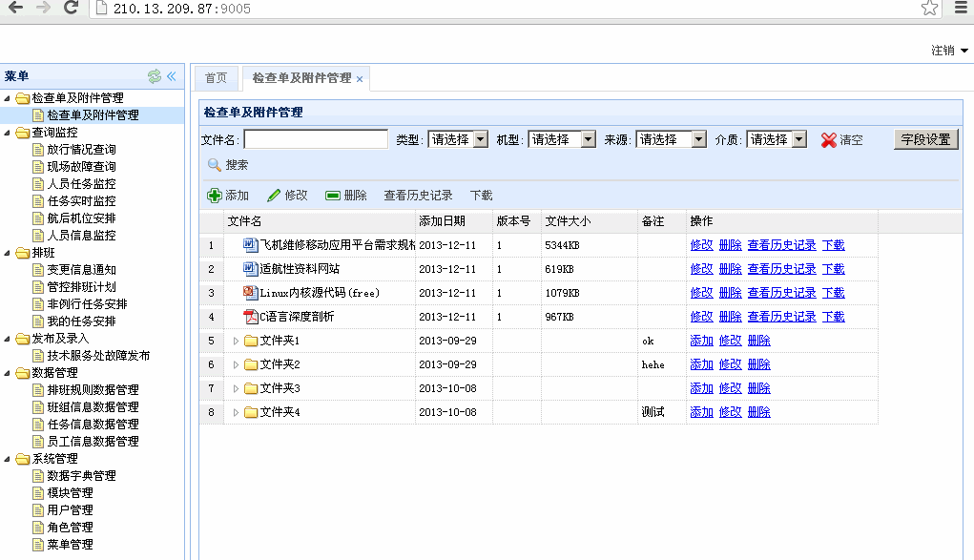Click the 文件名 input field

point(316,139)
